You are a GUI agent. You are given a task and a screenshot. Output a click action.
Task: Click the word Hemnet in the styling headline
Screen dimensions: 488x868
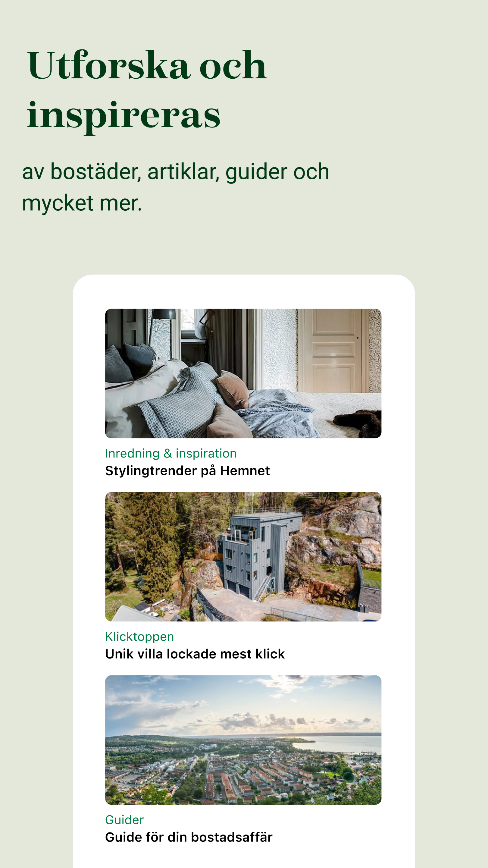(245, 471)
